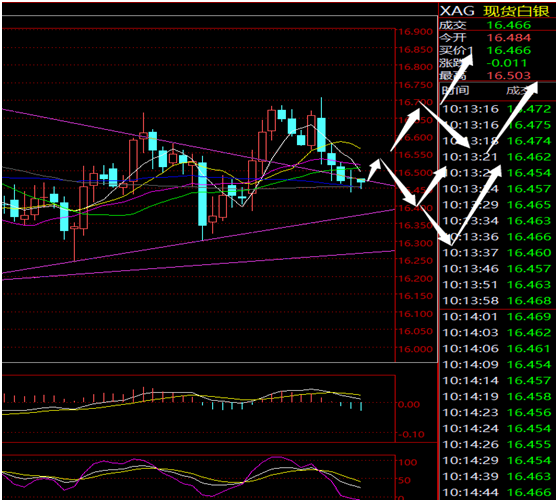
Task: Select the 现货白银 instrument name
Action: point(516,11)
